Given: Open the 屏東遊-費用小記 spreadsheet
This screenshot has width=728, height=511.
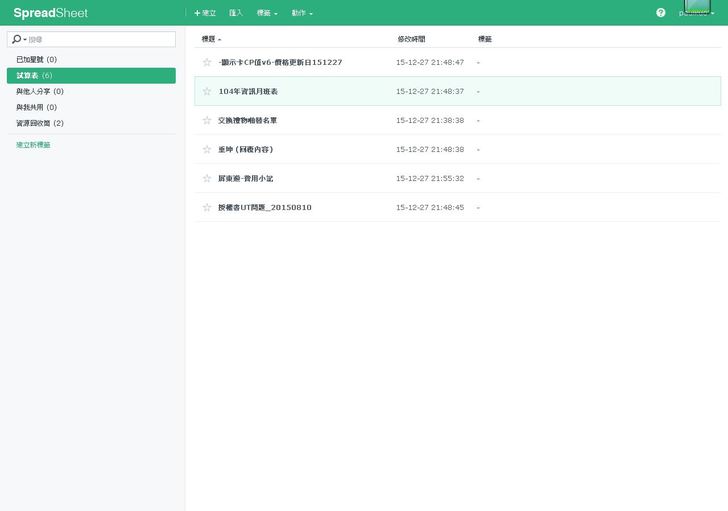Looking at the screenshot, I should 246,178.
